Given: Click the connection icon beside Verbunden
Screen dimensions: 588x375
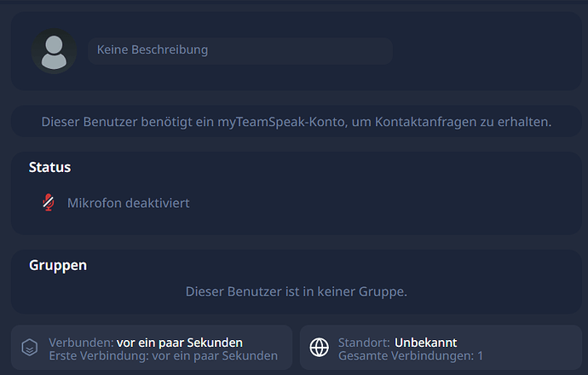Looking at the screenshot, I should pos(30,348).
